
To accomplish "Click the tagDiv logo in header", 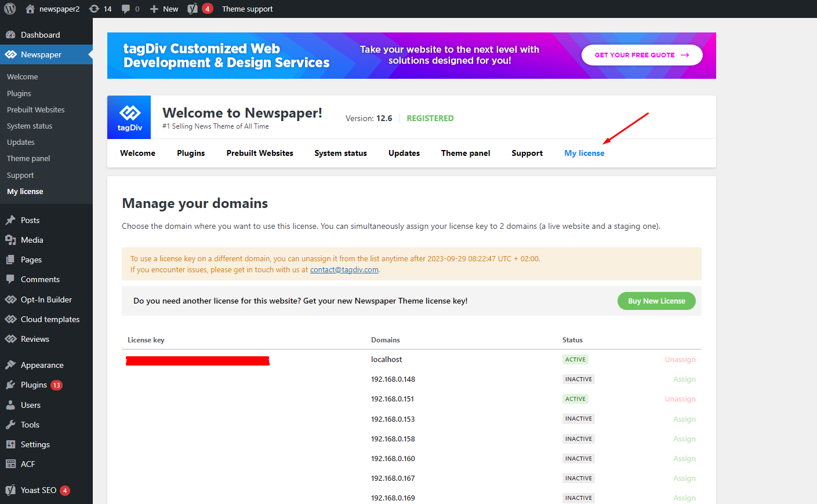I will point(129,117).
